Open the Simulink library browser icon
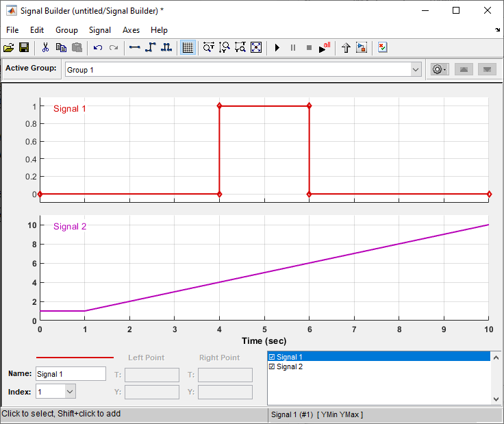This screenshot has height=424, width=504. [x=362, y=47]
